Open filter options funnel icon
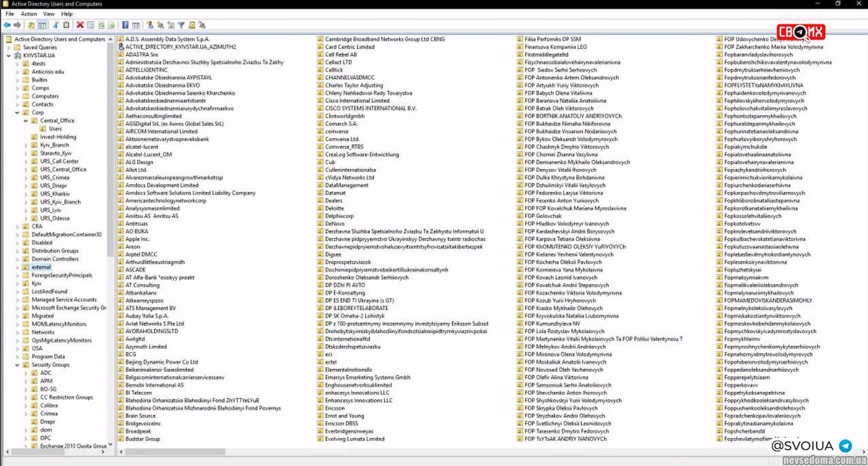This screenshot has height=466, width=868. (x=181, y=25)
